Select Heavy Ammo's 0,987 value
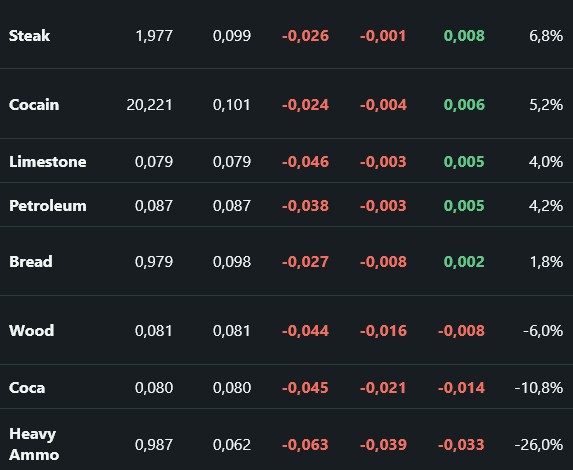 [154, 445]
